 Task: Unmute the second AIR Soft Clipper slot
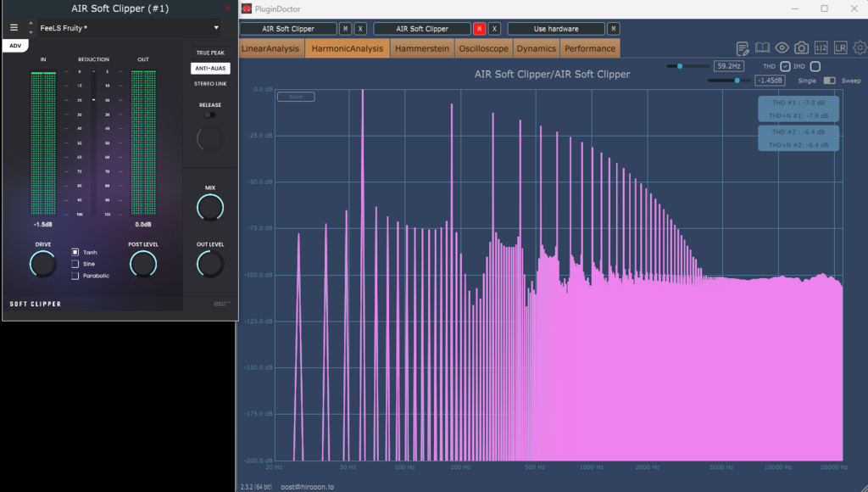480,29
